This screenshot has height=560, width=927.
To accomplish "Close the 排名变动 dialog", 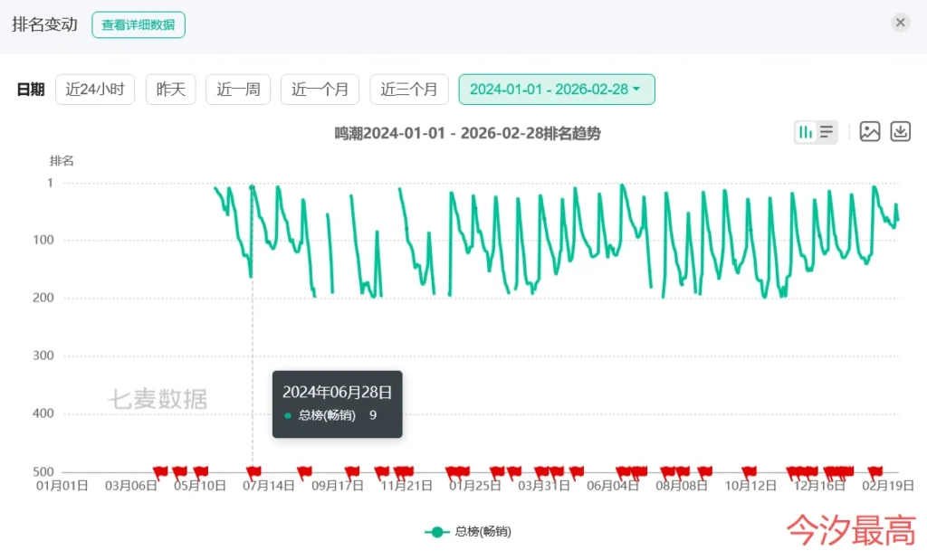I will coord(900,23).
